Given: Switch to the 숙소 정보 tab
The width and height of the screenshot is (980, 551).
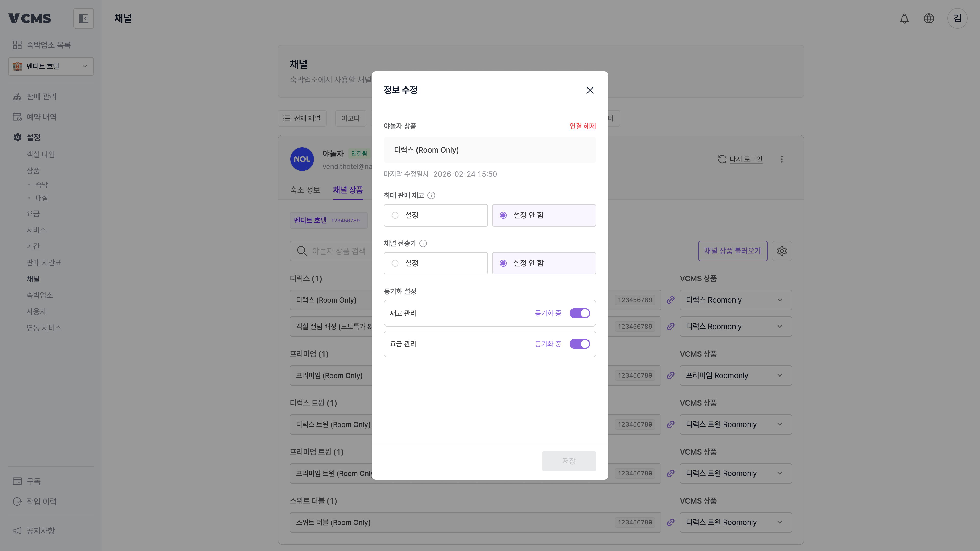Looking at the screenshot, I should point(305,190).
